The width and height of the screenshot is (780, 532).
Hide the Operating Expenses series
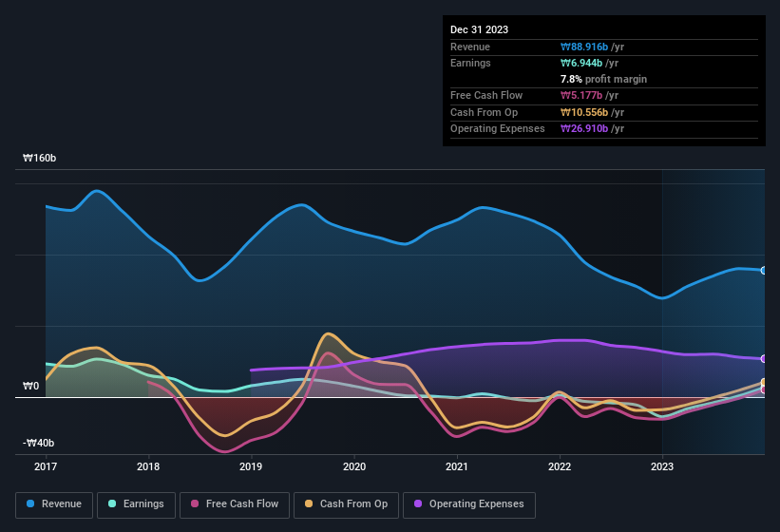point(469,503)
